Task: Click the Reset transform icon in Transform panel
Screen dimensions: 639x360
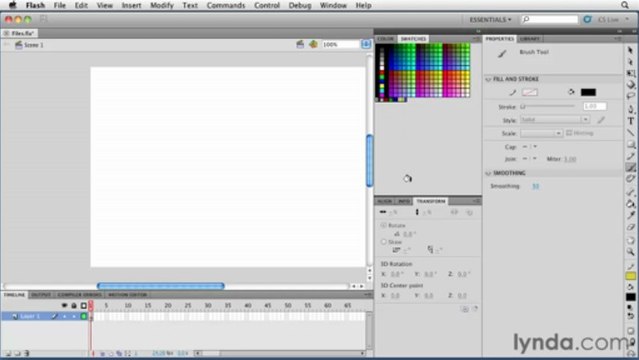Action: click(x=475, y=309)
